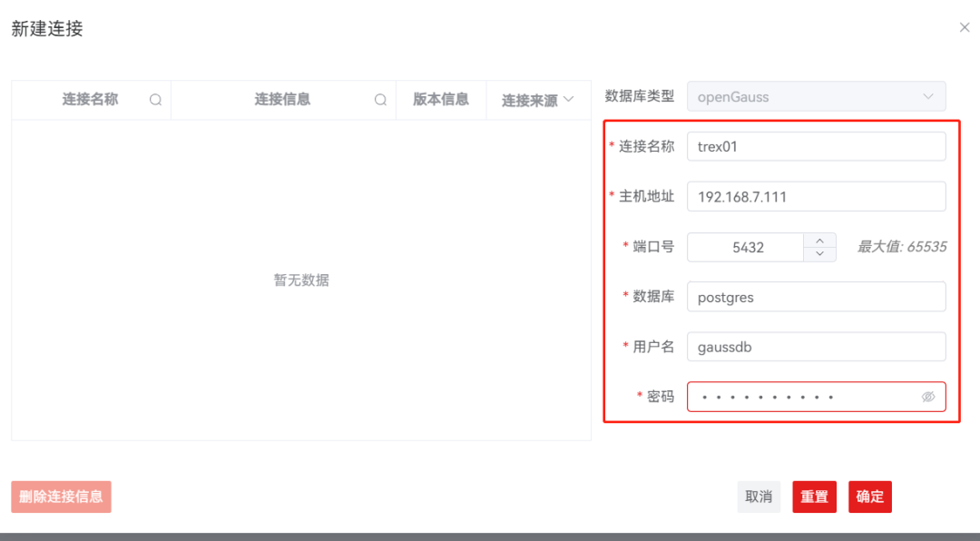Cancel the dialog with 取消 button

tap(759, 497)
